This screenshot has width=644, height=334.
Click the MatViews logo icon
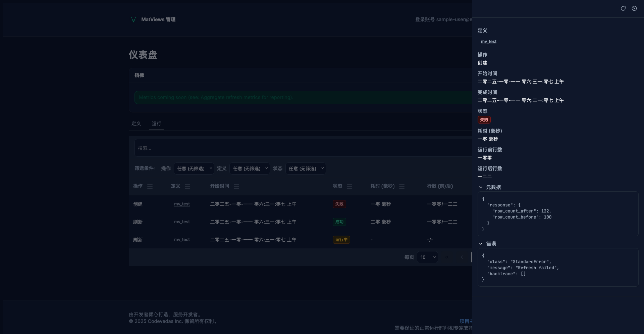click(133, 19)
